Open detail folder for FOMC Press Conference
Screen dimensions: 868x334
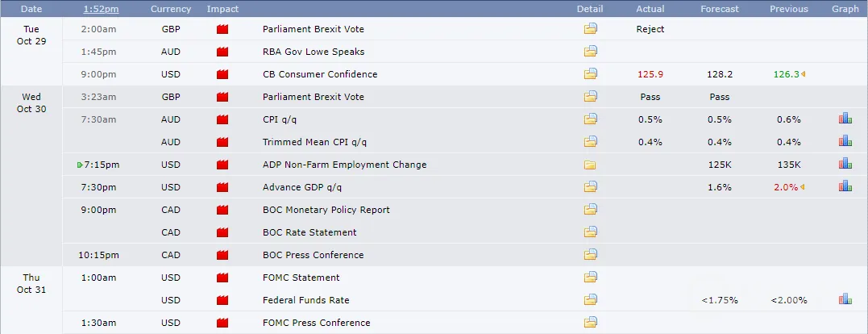591,323
